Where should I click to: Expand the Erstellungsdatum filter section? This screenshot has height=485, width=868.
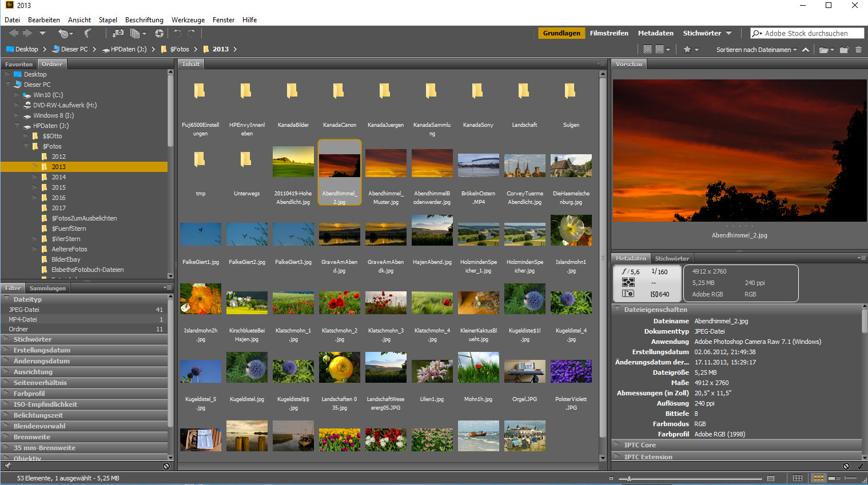(7, 350)
